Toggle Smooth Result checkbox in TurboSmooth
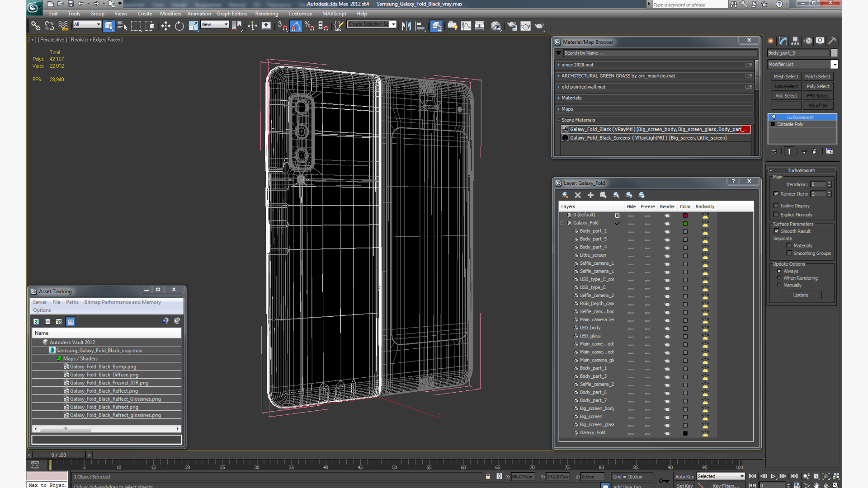The image size is (868, 488). [777, 230]
